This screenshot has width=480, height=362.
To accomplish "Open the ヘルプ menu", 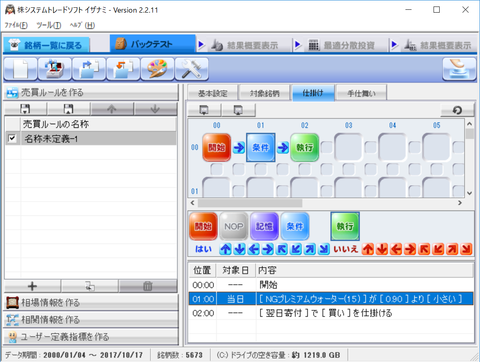I will pyautogui.click(x=82, y=25).
